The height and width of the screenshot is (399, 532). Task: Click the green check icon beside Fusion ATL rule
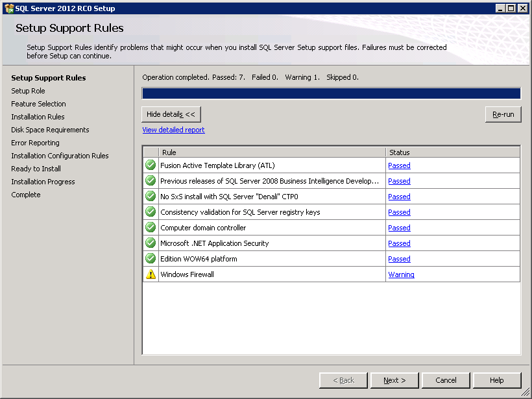click(151, 165)
